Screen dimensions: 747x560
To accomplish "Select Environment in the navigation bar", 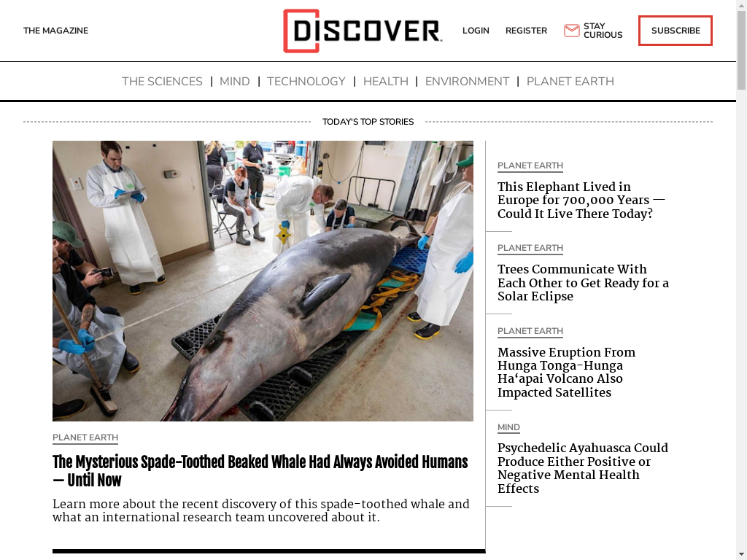I will coord(467,82).
